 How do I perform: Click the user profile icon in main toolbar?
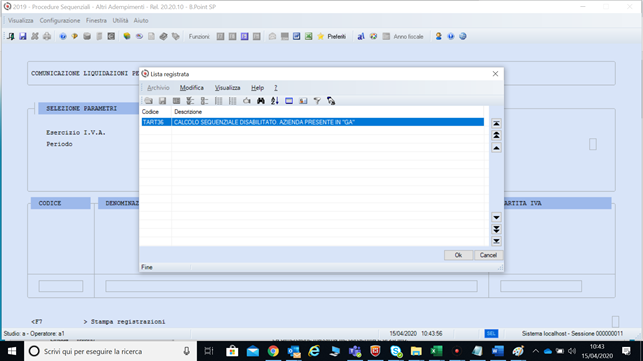pos(438,37)
